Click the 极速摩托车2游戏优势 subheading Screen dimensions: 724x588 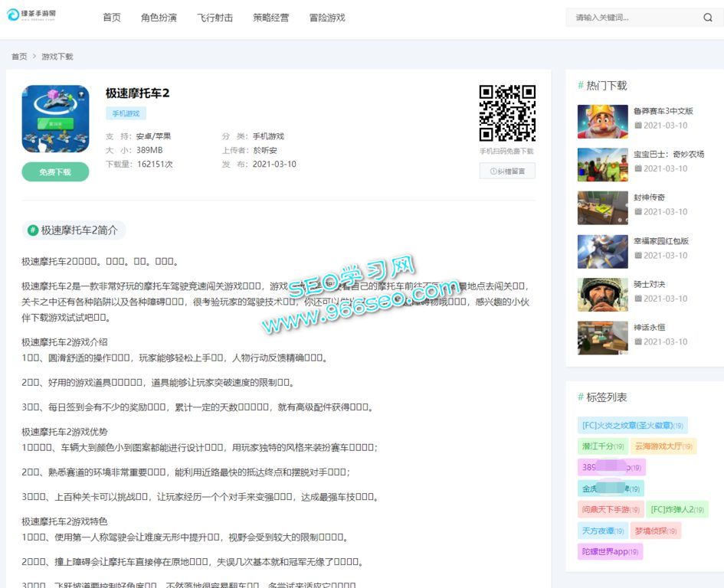(x=64, y=432)
